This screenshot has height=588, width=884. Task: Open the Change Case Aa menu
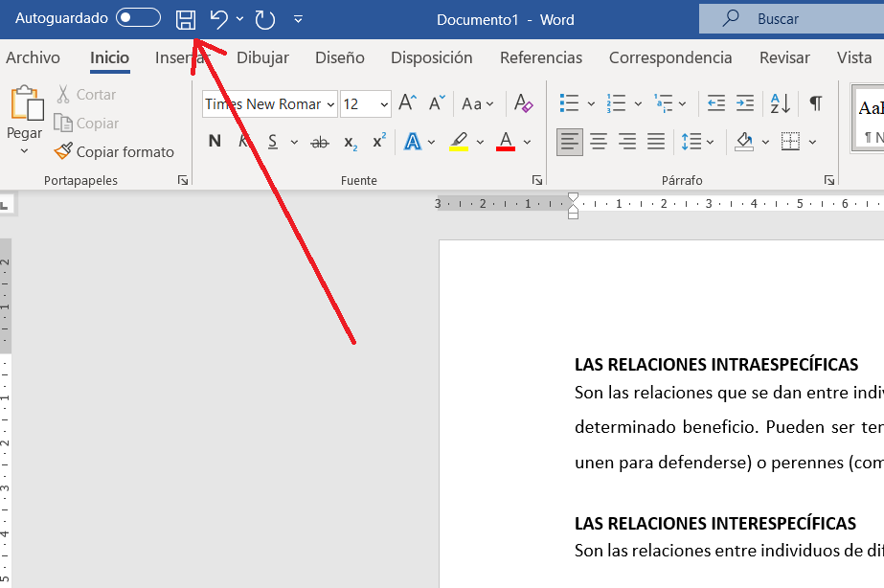click(x=477, y=103)
